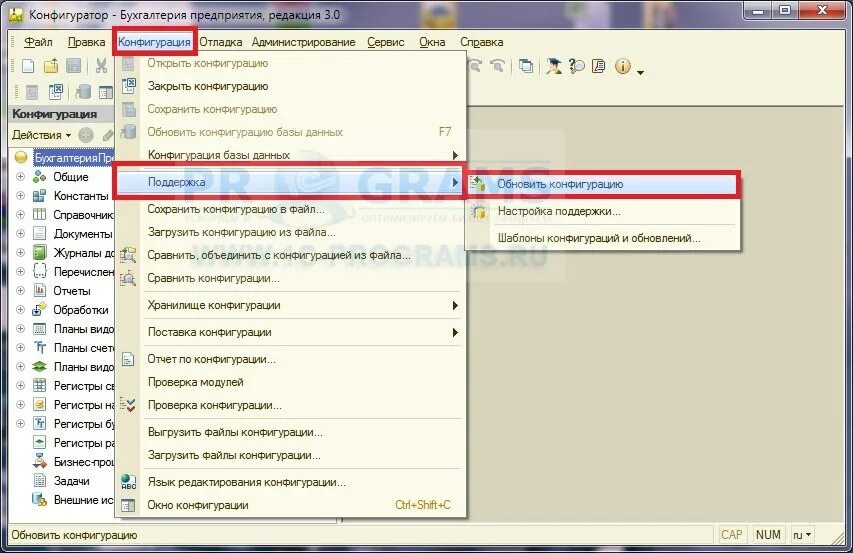Image resolution: width=853 pixels, height=553 pixels.
Task: Open the Сервис menu
Action: point(386,42)
